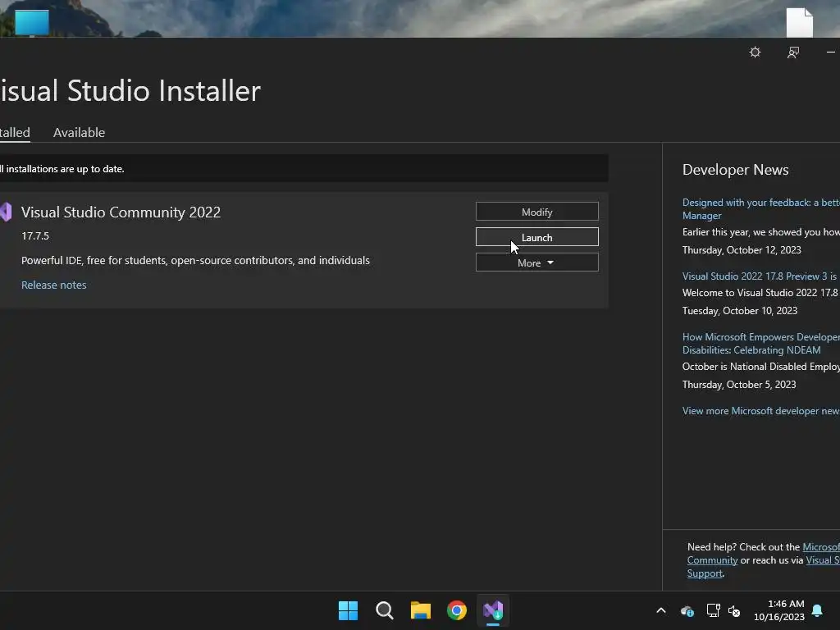840x630 pixels.
Task: Open the Support link at bottom
Action: click(x=705, y=573)
